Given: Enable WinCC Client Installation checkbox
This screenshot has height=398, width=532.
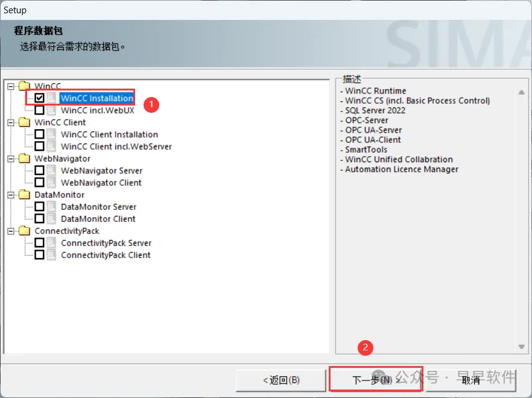Looking at the screenshot, I should [39, 134].
